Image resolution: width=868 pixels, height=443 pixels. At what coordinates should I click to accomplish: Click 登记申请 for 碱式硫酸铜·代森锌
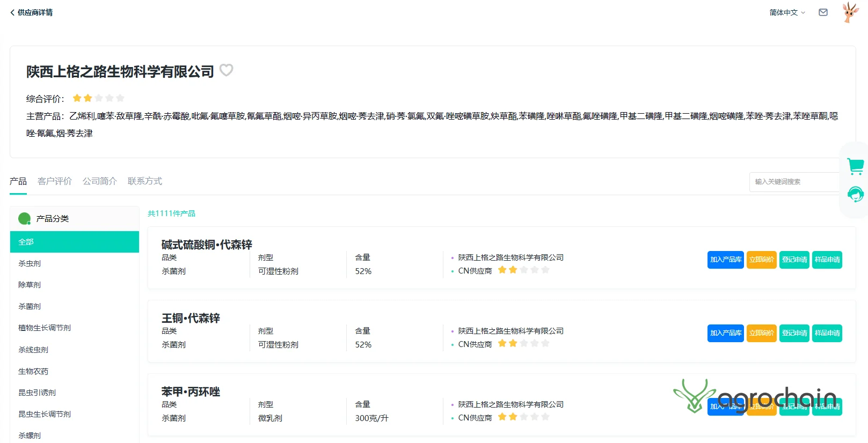click(794, 260)
